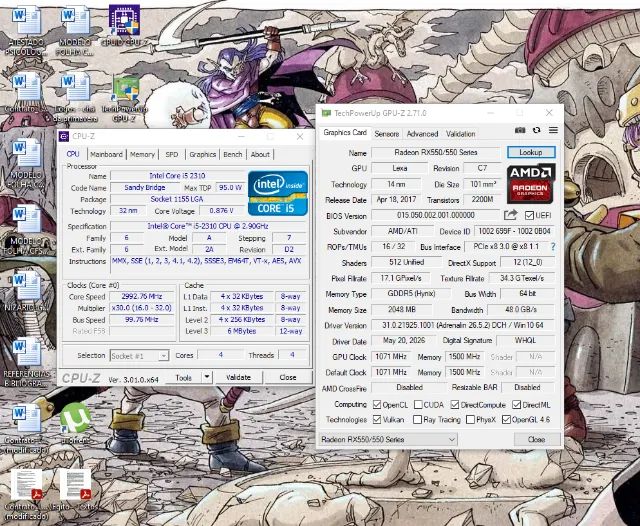Click the Bus Interface question mark icon
This screenshot has width=640, height=526.
click(553, 246)
